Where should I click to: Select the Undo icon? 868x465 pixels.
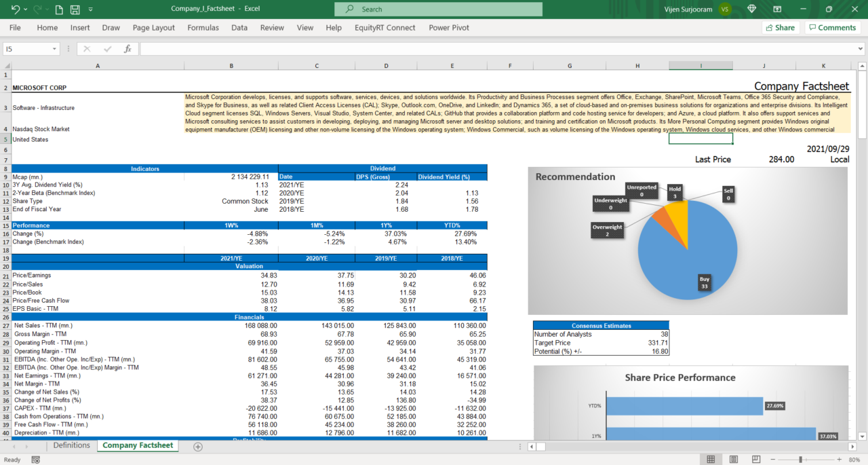(x=16, y=10)
